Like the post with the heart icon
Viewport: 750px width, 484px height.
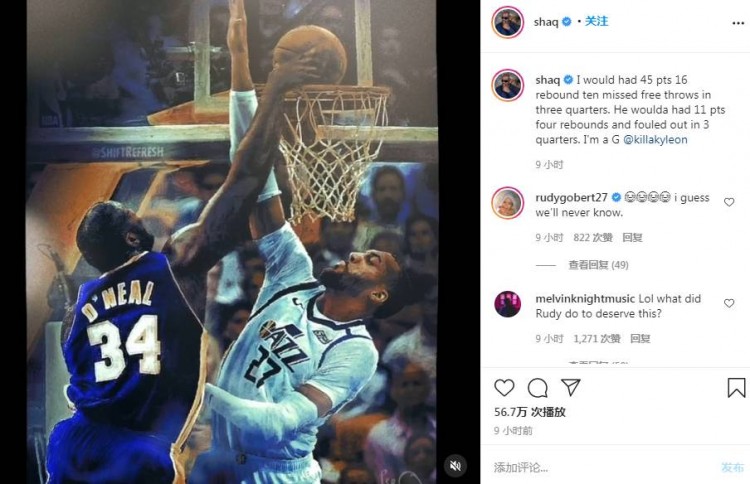click(x=504, y=387)
